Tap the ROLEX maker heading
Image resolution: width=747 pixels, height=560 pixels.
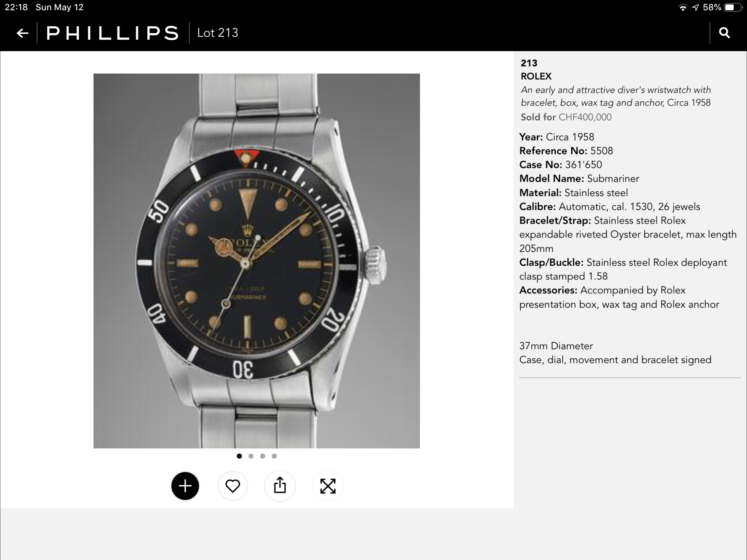(x=536, y=76)
